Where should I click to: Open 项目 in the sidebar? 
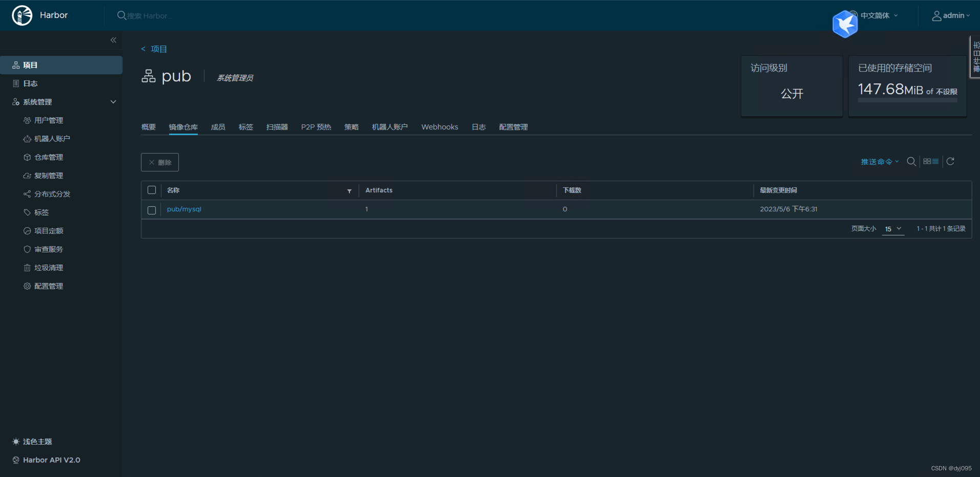(x=61, y=65)
